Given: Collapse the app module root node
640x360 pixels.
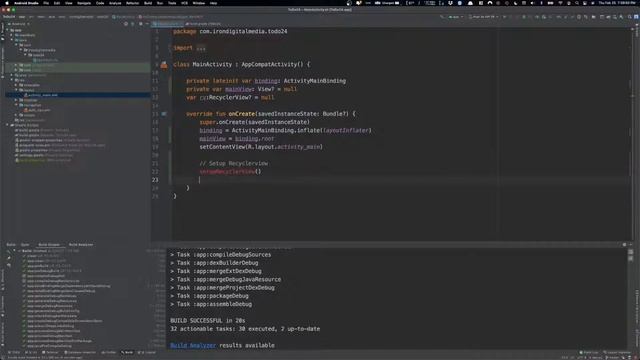Looking at the screenshot, I should point(7,30).
